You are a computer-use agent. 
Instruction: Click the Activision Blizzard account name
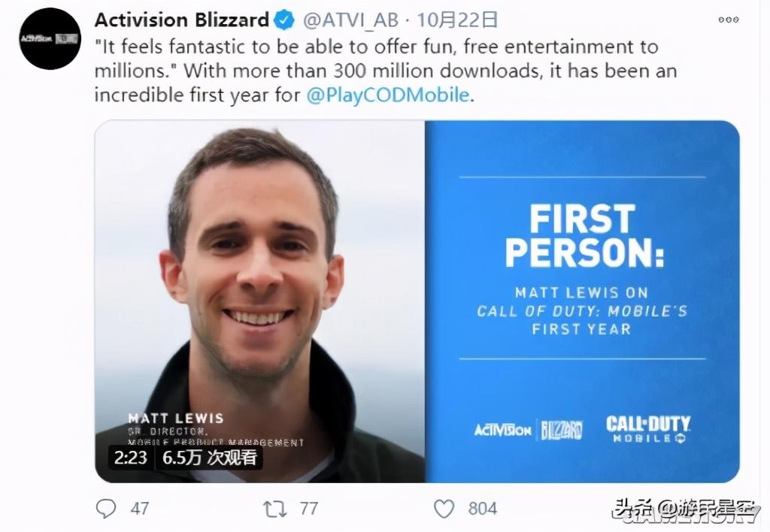[x=182, y=20]
